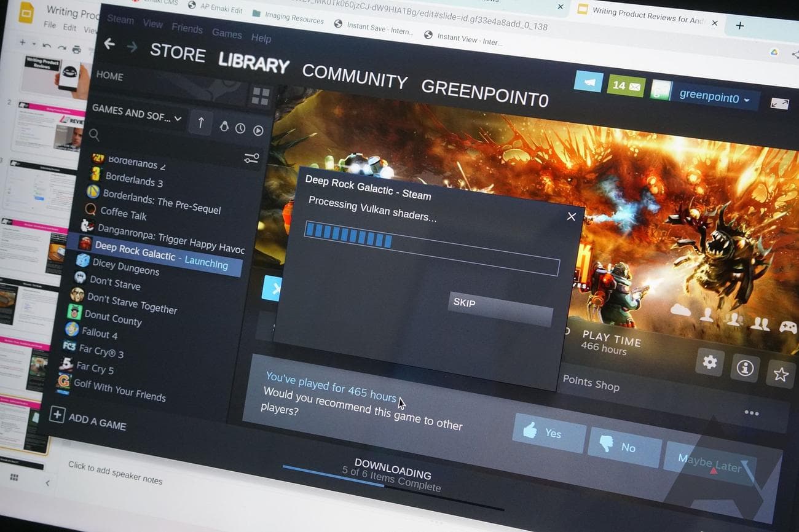Open Deep Rock Galactic settings gear
The image size is (799, 532).
(709, 362)
